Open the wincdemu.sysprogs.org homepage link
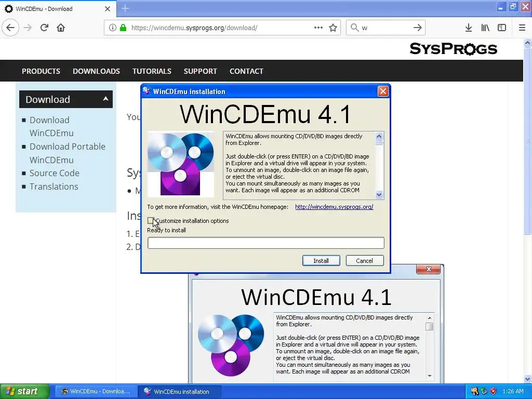Image resolution: width=532 pixels, height=399 pixels. [x=334, y=207]
